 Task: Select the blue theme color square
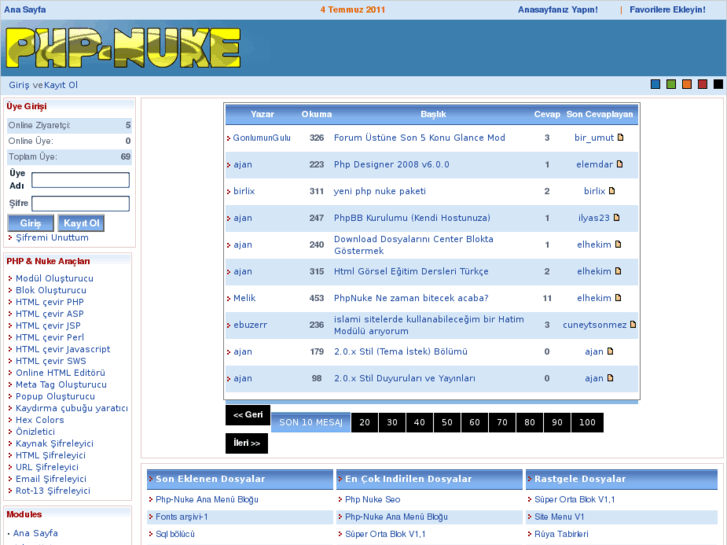(x=656, y=85)
